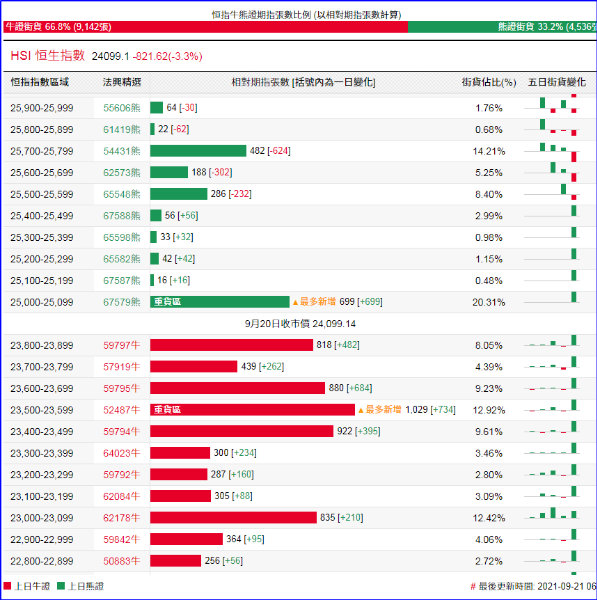Open bear product 61419熊

coord(122,129)
